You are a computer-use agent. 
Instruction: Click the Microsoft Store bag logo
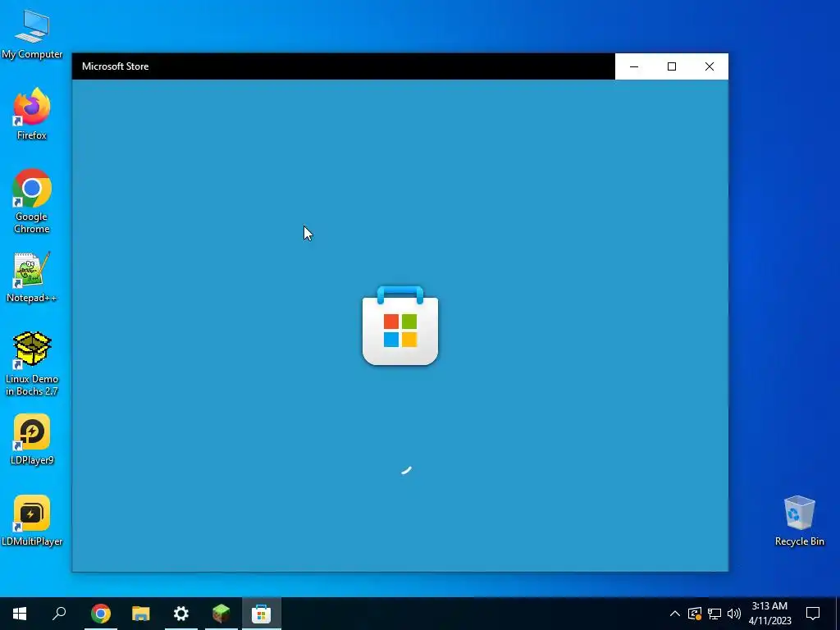pyautogui.click(x=400, y=326)
